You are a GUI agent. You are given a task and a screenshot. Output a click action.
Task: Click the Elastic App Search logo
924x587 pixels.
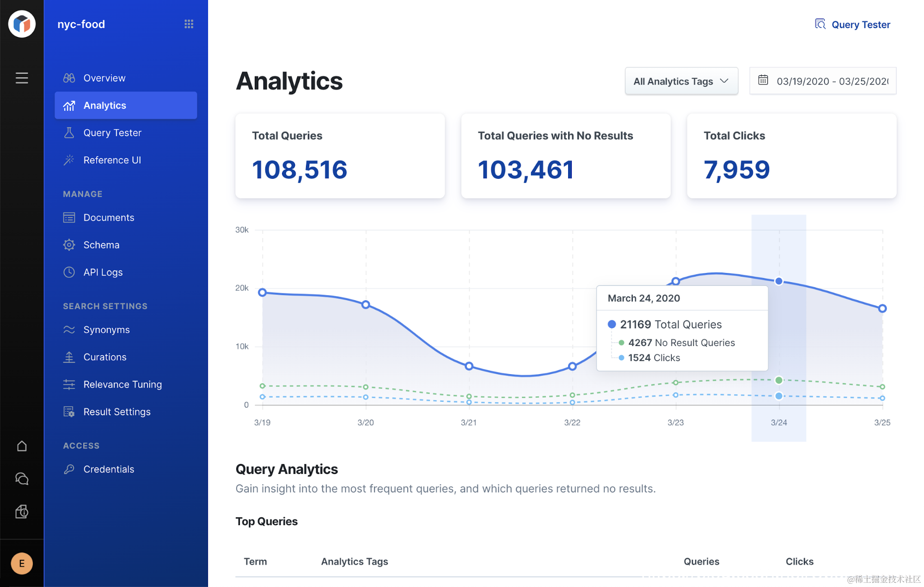pyautogui.click(x=22, y=24)
